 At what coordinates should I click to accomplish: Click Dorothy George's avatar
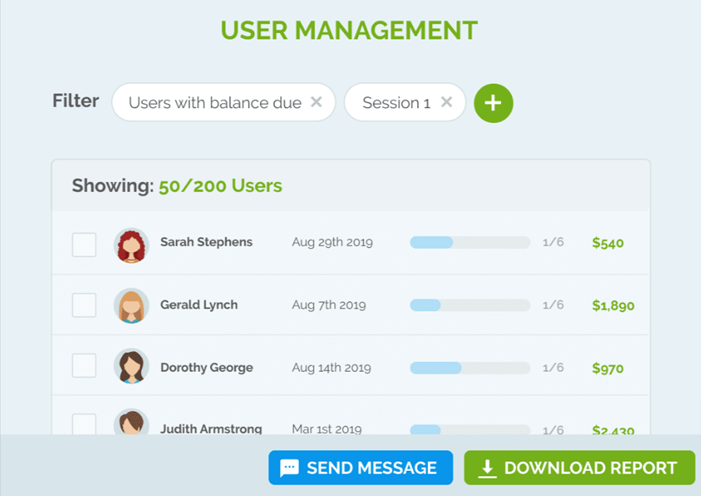click(x=131, y=367)
